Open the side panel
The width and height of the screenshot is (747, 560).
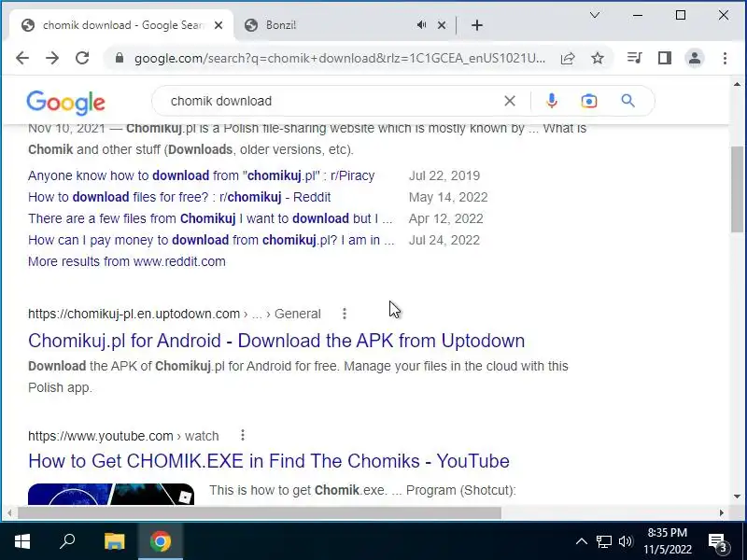click(665, 58)
